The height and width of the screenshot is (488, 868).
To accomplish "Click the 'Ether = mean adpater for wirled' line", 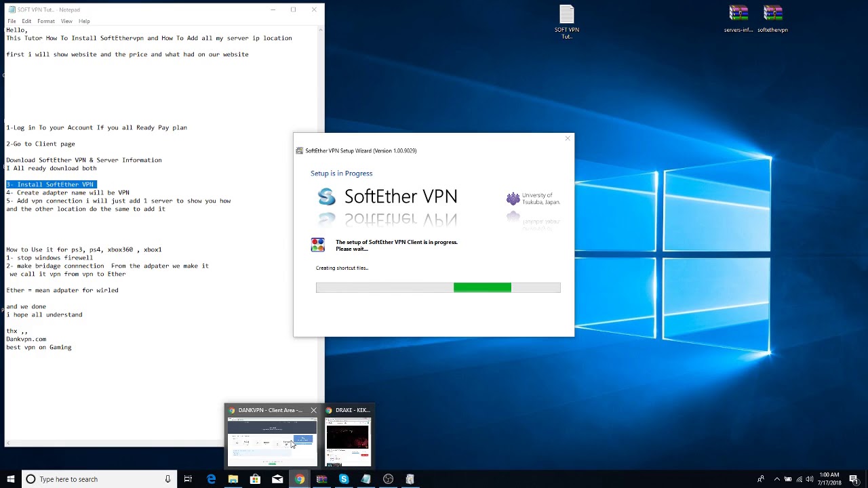I will tap(62, 290).
